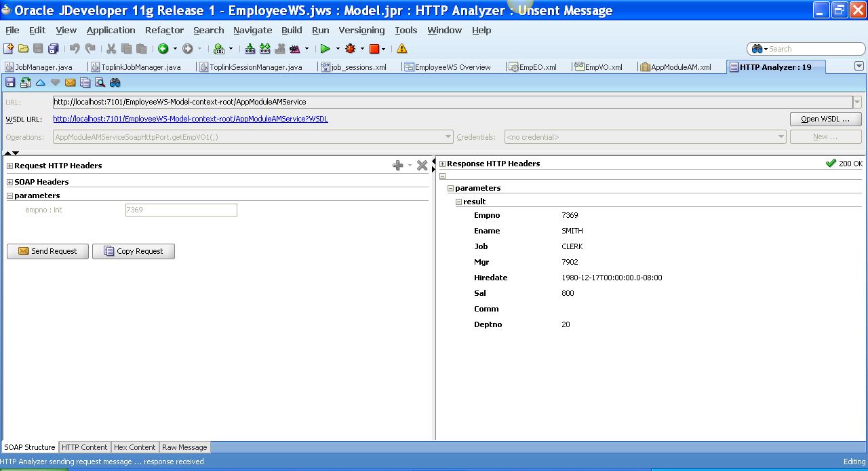Click the pink profiler icon in main toolbar
Viewport: 868px width, 471px height.
(295, 49)
